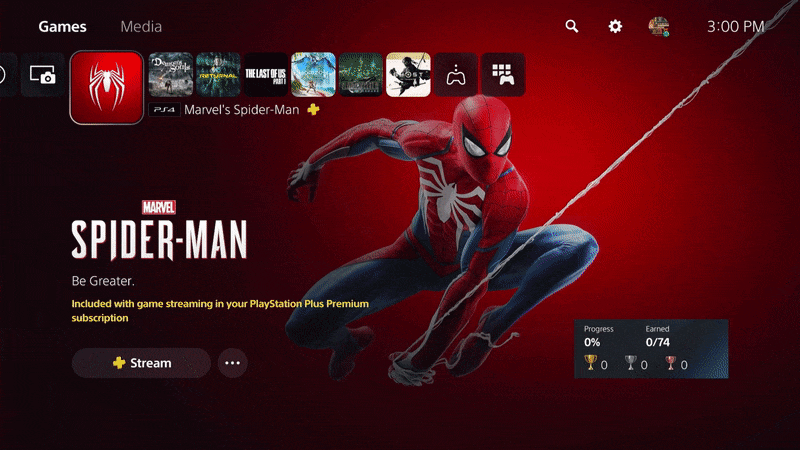The width and height of the screenshot is (800, 450).
Task: Open more options three-dots button
Action: 233,363
